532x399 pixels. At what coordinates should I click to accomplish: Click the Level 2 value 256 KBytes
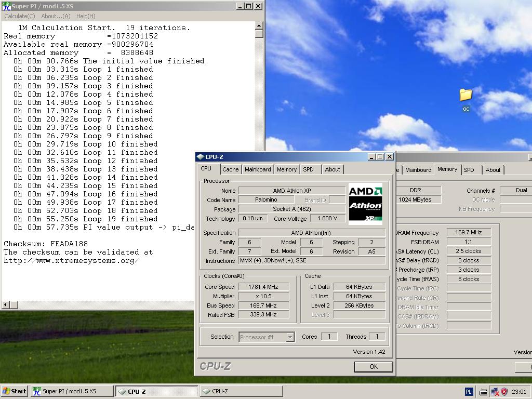click(360, 305)
